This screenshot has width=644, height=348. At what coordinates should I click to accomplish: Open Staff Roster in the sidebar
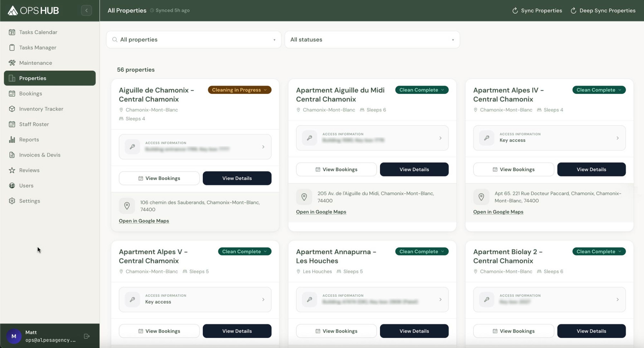[50, 124]
